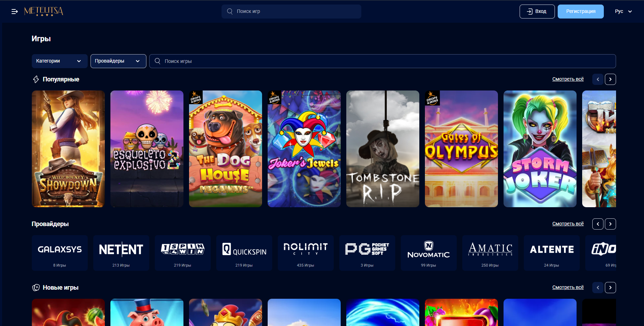Open the Galaxsys provider
The image size is (644, 326).
[60, 253]
